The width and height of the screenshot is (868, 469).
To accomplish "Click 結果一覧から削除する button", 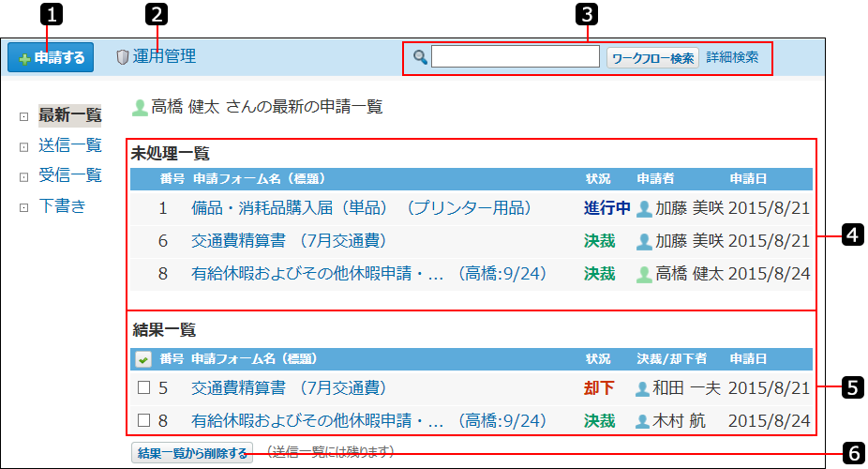I will click(x=192, y=453).
